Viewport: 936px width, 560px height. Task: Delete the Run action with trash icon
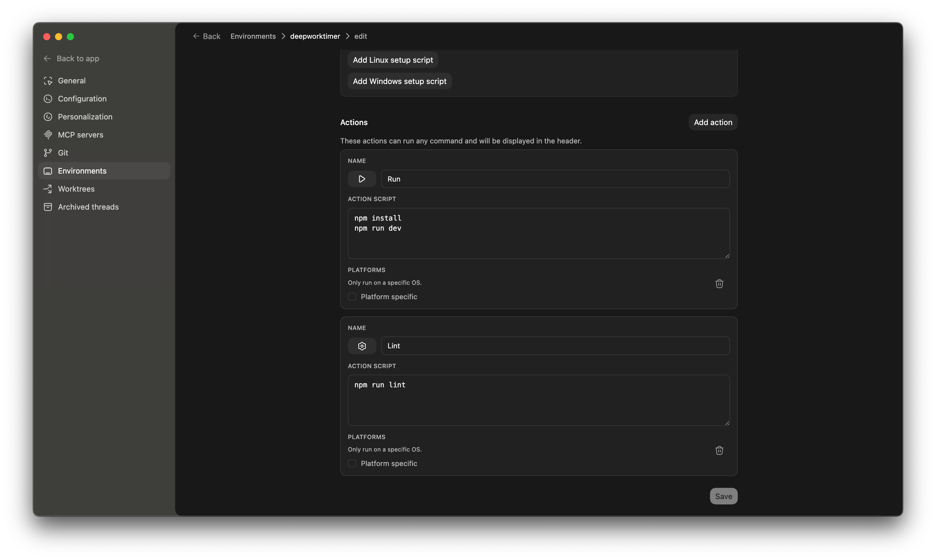click(719, 283)
